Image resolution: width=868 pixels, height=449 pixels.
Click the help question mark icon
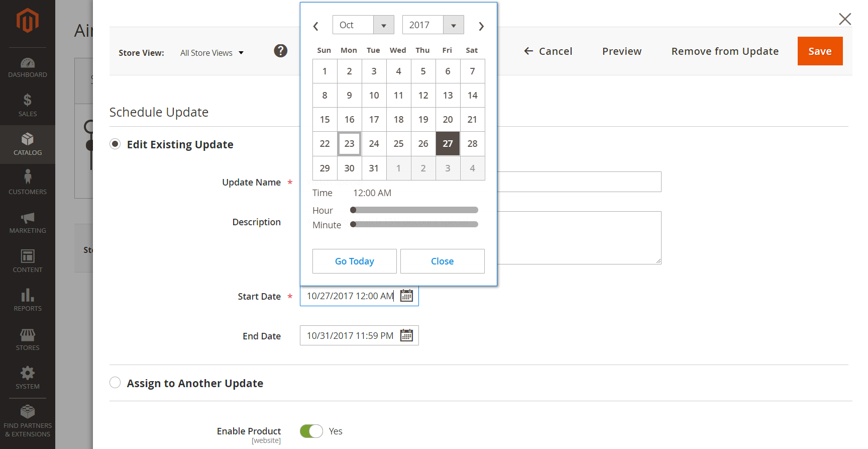pyautogui.click(x=281, y=51)
